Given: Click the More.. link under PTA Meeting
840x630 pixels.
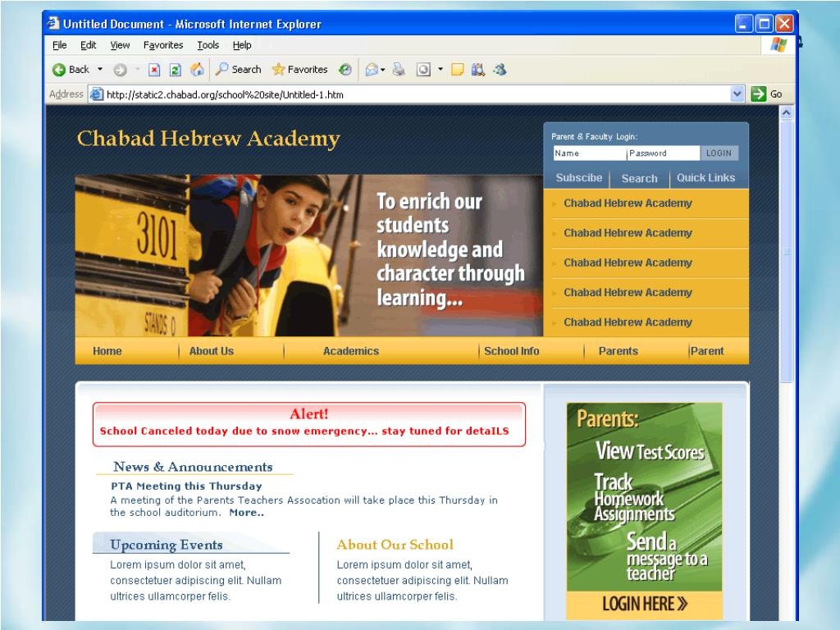Looking at the screenshot, I should [x=246, y=513].
